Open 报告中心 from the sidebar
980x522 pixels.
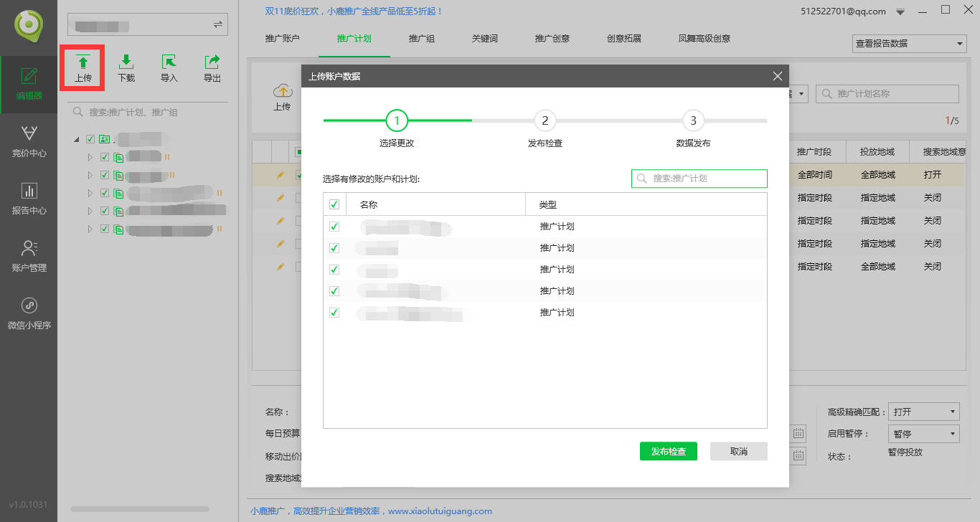click(29, 199)
